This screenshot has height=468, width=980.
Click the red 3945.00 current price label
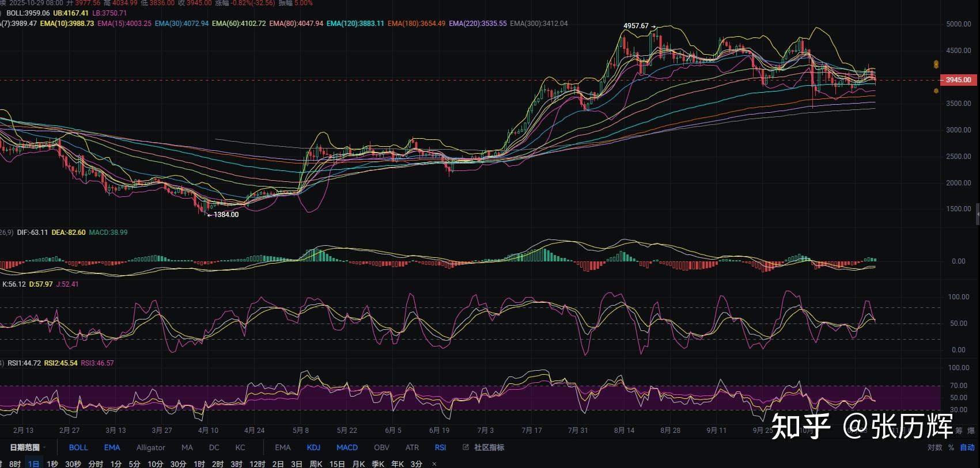[x=958, y=80]
